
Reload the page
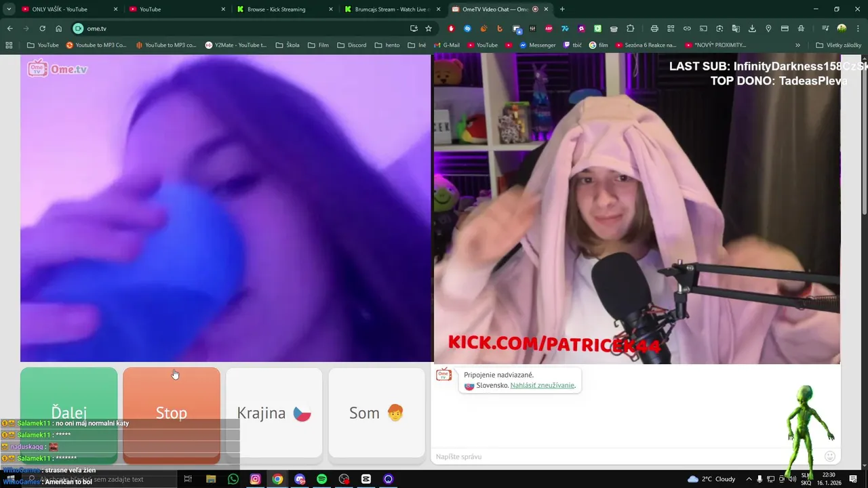[x=42, y=28]
